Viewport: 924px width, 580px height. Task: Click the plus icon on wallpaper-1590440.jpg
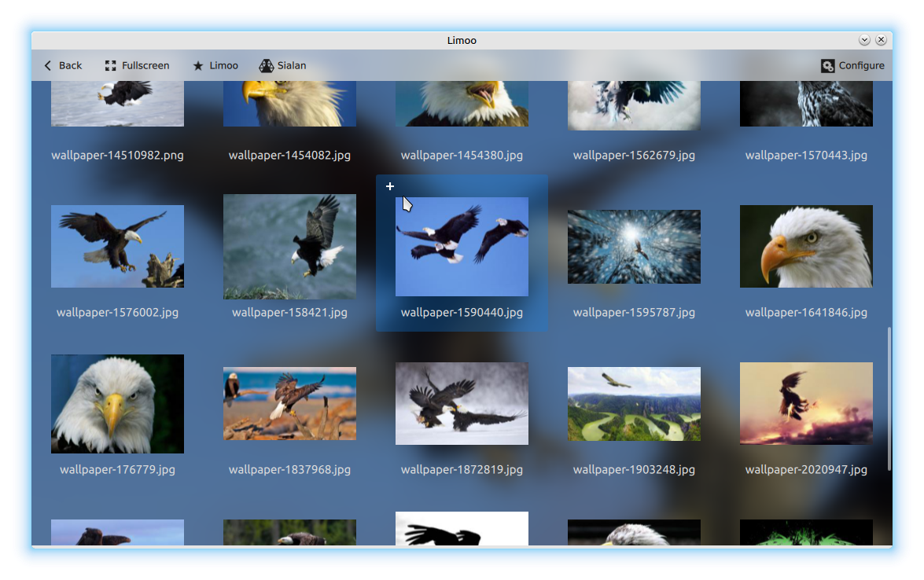389,186
